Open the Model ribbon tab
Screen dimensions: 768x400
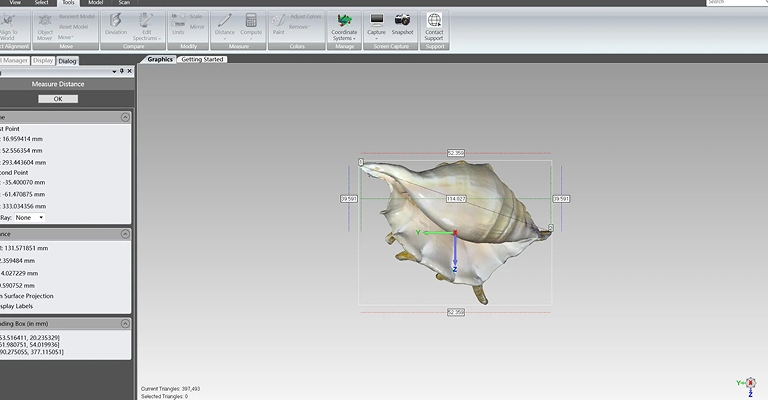coord(95,3)
